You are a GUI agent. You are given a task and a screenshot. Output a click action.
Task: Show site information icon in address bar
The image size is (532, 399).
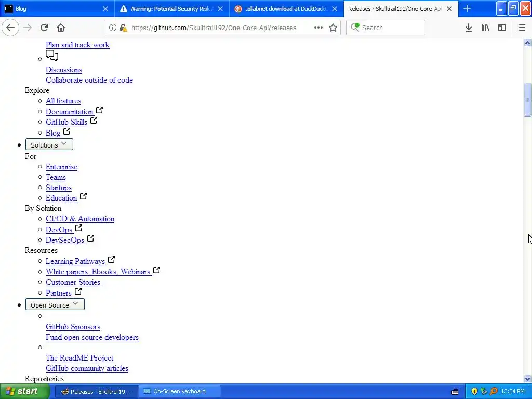(x=112, y=28)
